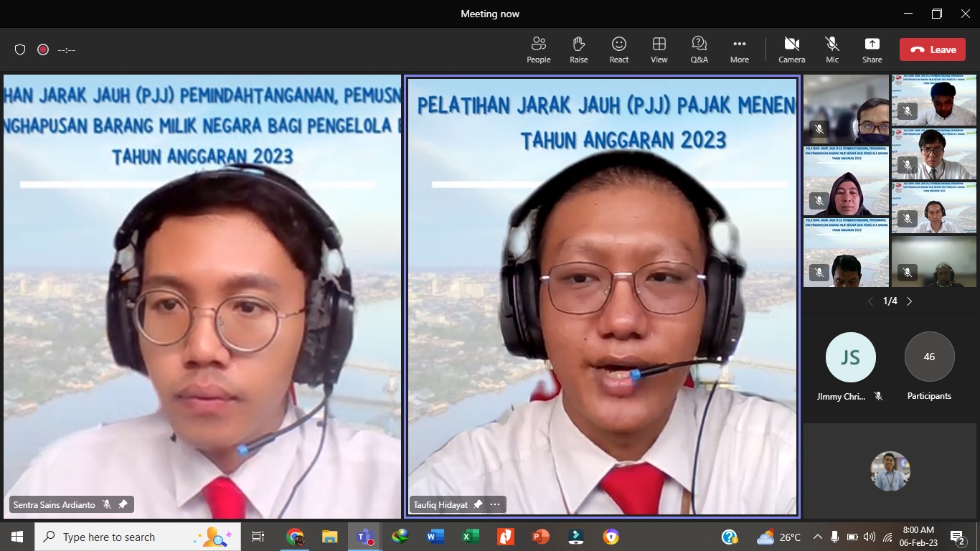
Task: Switch to the Teams window in taskbar
Action: pos(364,536)
